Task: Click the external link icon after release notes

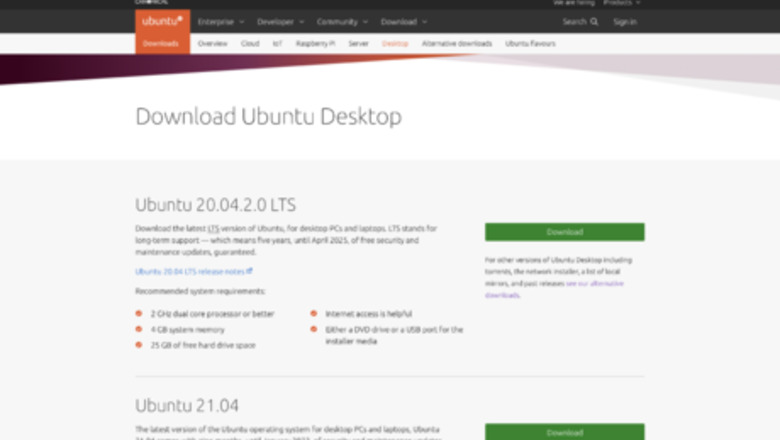Action: (249, 271)
